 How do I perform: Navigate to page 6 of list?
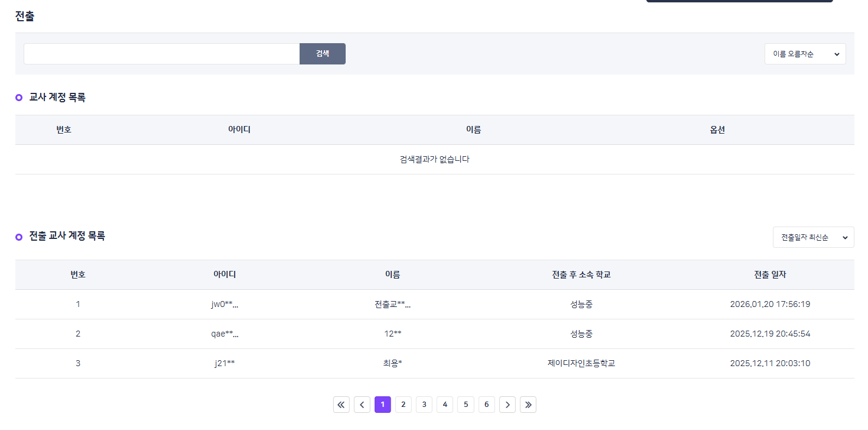(486, 405)
